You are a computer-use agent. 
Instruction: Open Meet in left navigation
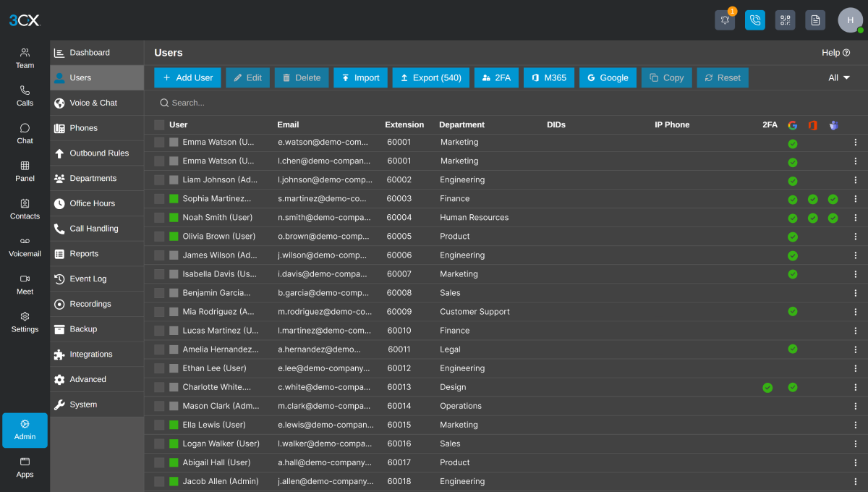(25, 284)
